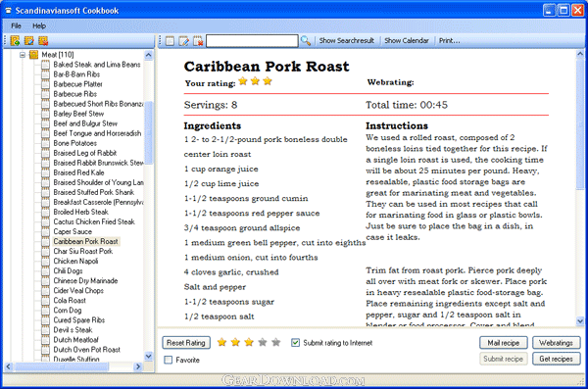Click recipe pane scroll down arrow

click(580, 320)
